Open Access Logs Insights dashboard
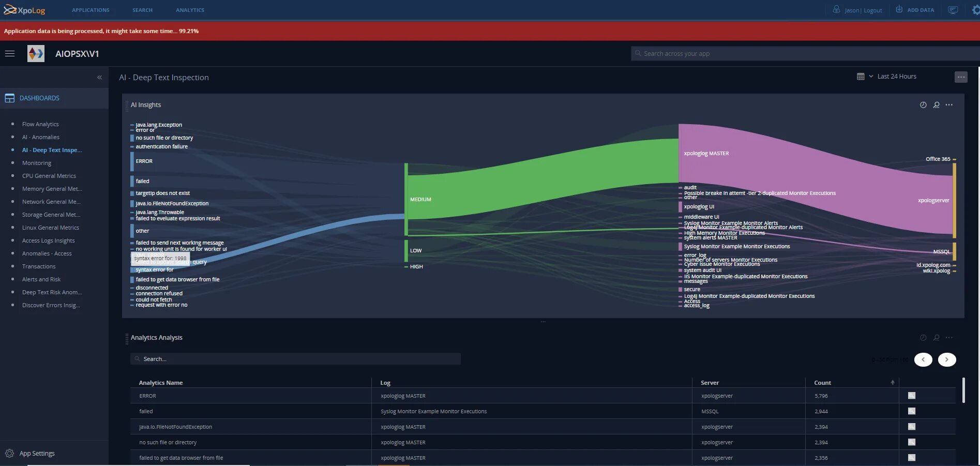Viewport: 980px width, 466px height. (x=49, y=240)
